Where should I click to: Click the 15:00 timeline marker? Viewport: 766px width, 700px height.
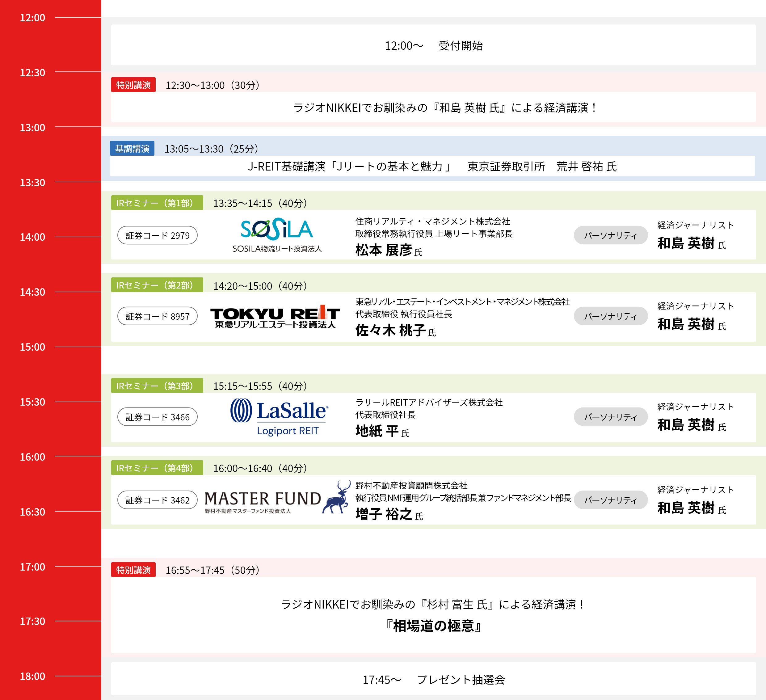tap(32, 347)
